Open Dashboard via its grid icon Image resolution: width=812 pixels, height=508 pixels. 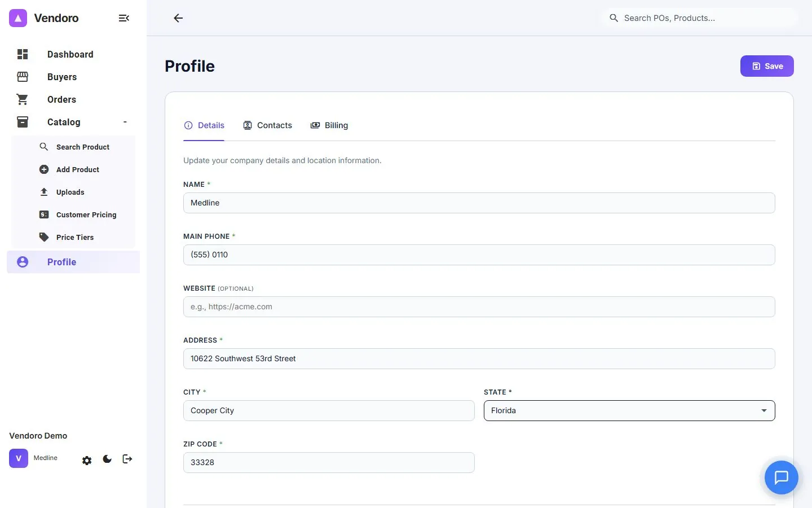coord(23,54)
